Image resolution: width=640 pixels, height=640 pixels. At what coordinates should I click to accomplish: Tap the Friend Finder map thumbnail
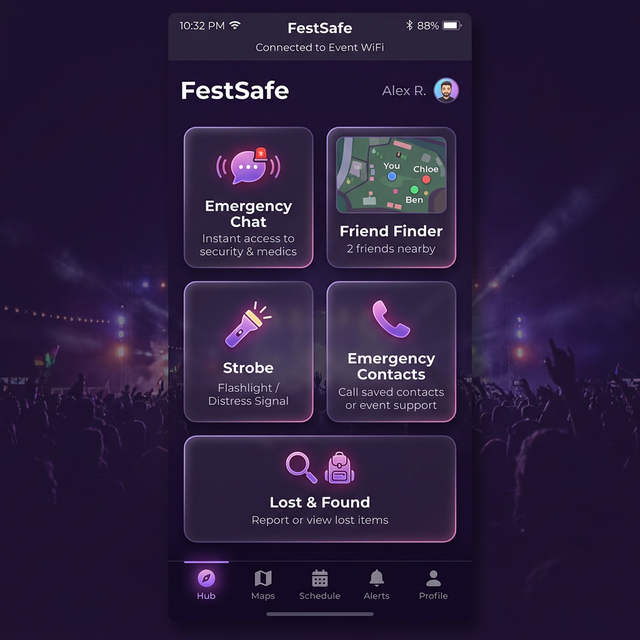point(391,175)
